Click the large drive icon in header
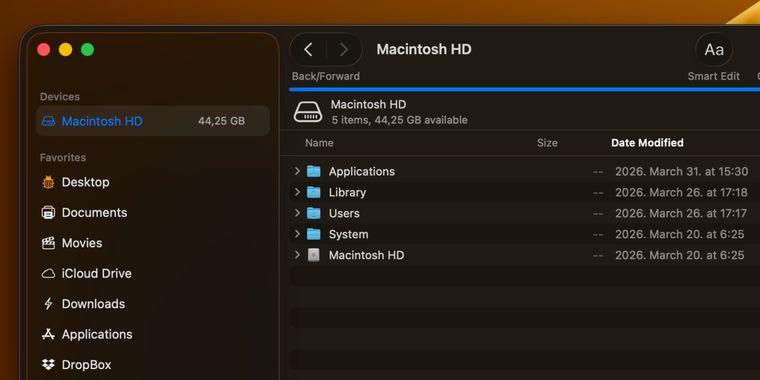The height and width of the screenshot is (380, 760). tap(308, 112)
